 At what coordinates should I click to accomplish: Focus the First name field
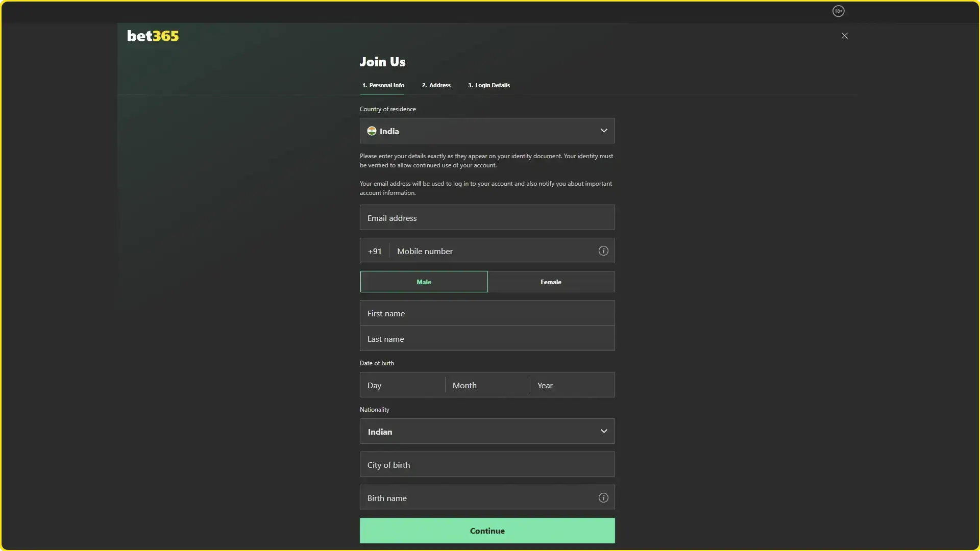(487, 313)
